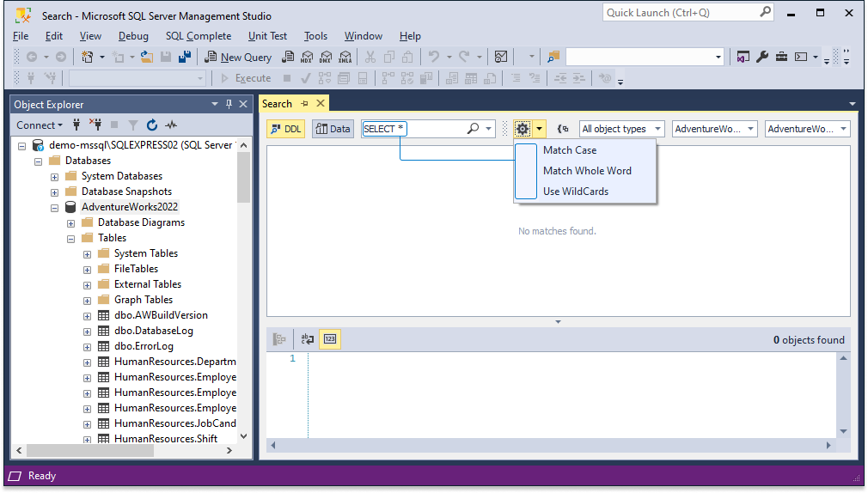
Task: Open the Tools menu
Action: coord(315,36)
